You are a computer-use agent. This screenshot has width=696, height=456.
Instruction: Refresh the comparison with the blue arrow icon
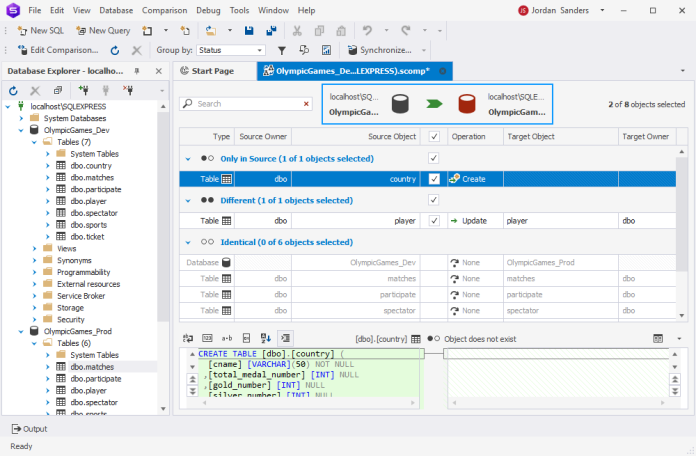115,50
